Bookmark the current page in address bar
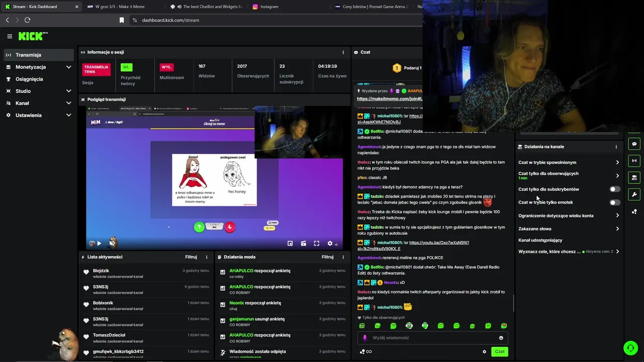 click(x=122, y=20)
